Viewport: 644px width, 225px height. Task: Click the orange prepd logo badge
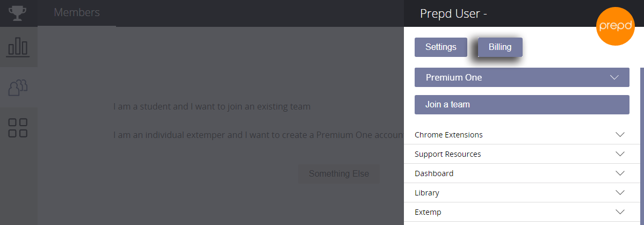(x=615, y=26)
